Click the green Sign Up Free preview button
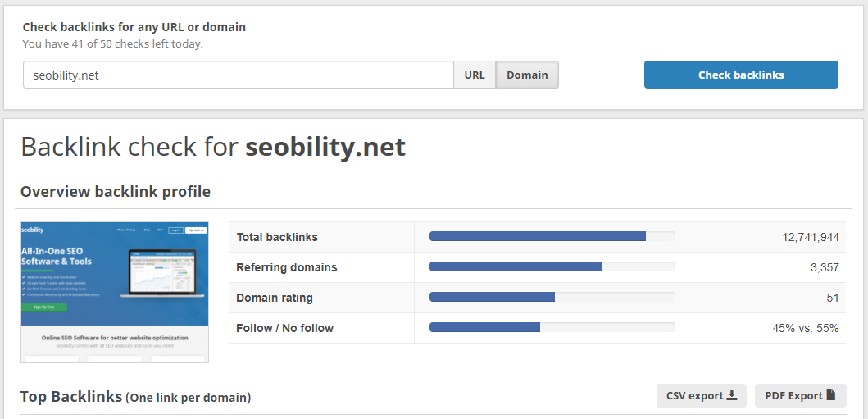This screenshot has width=868, height=419. click(44, 307)
